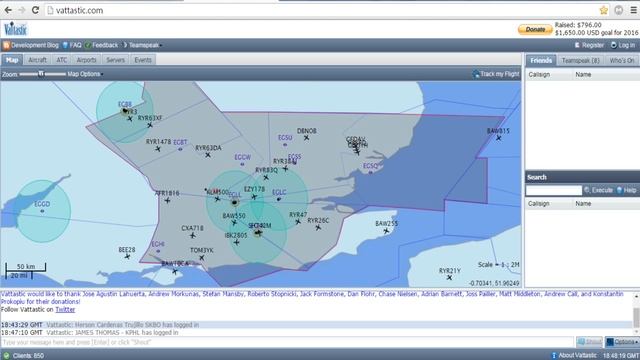
Task: Click the EGGD airport marker
Action: 42,211
